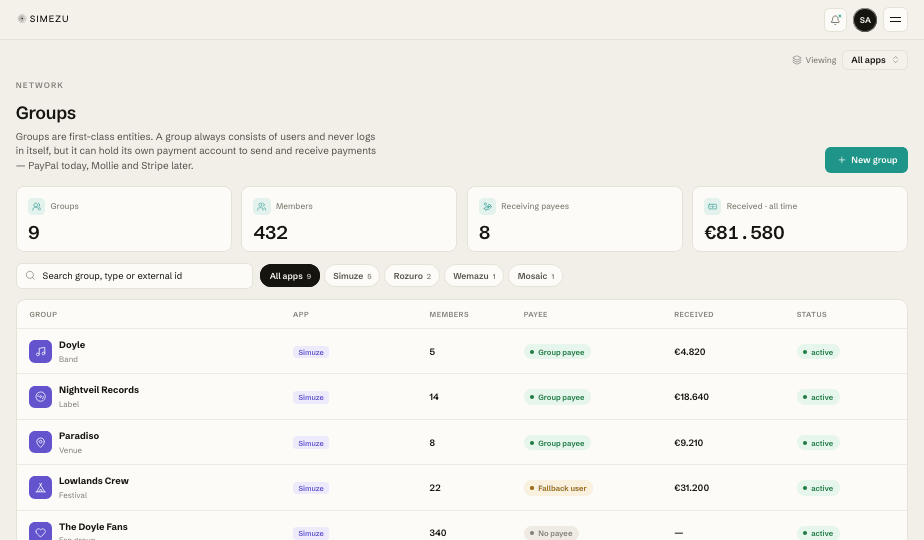Open the Doyle group row
This screenshot has height=540, width=924.
point(462,351)
